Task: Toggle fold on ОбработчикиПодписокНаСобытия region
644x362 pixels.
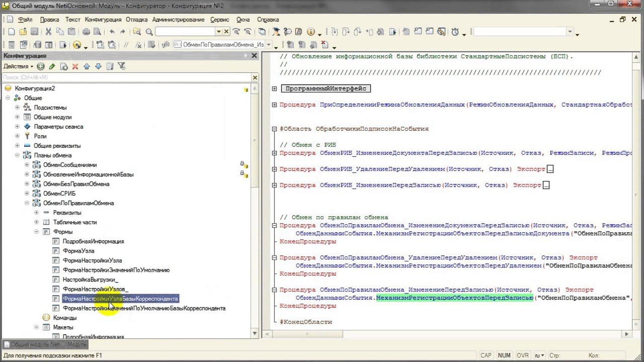Action: point(274,129)
